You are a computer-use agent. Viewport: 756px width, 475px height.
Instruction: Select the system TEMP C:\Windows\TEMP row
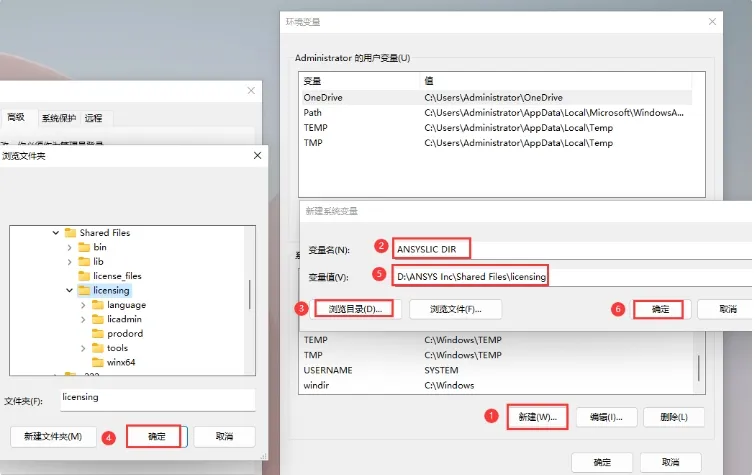pyautogui.click(x=497, y=340)
